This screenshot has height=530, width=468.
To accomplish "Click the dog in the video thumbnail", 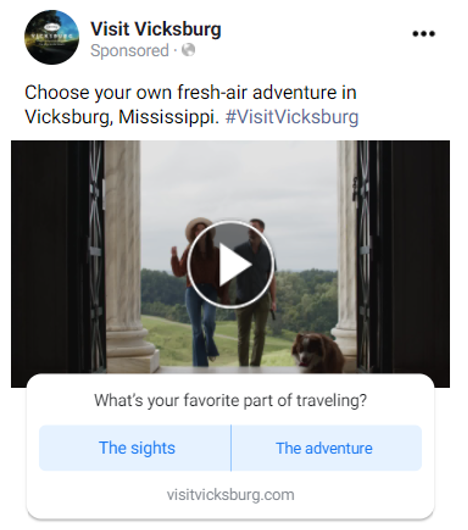I will 318,352.
